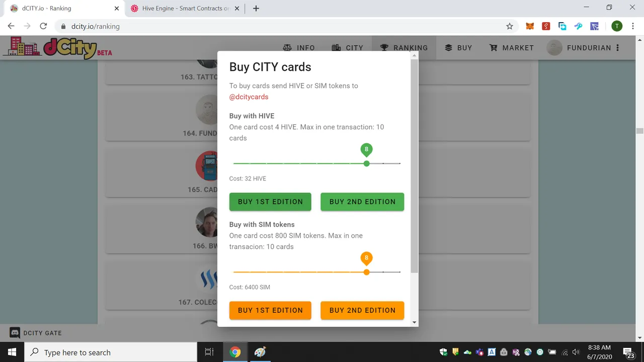Open the Chrome profile avatar T

pyautogui.click(x=617, y=26)
